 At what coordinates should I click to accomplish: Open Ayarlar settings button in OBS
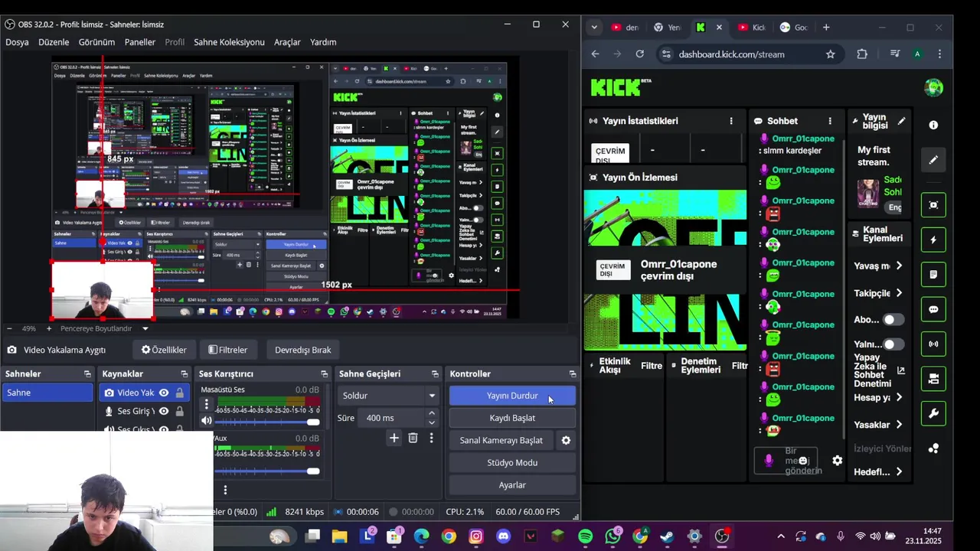click(512, 484)
